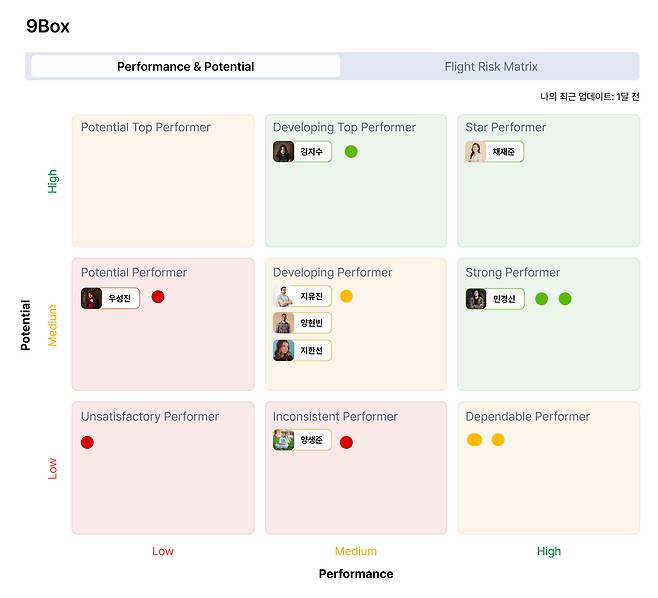658x598 pixels.
Task: Select Performance & Potential tab
Action: pos(185,67)
